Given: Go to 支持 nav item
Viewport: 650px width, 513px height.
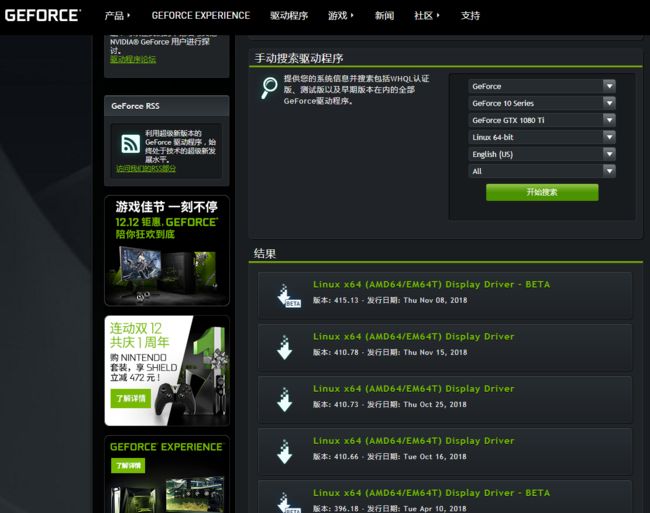Looking at the screenshot, I should point(471,16).
